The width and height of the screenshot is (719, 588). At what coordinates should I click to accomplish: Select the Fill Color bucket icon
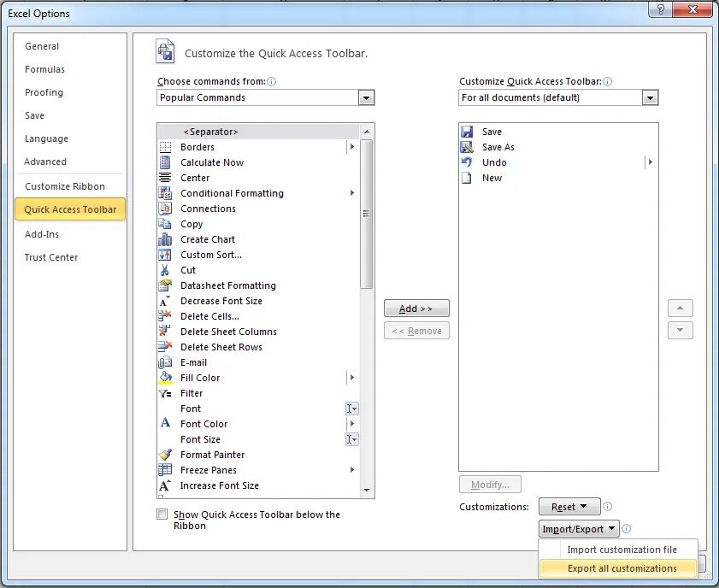pos(165,378)
